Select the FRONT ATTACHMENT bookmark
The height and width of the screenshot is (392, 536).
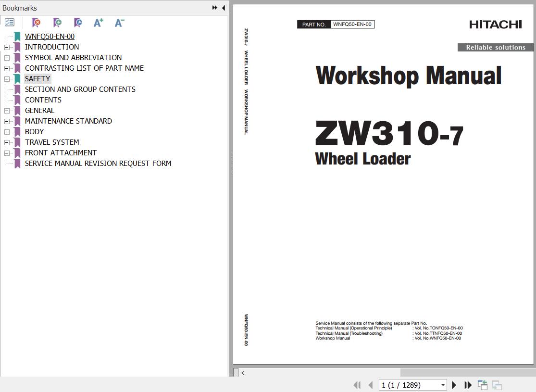61,153
